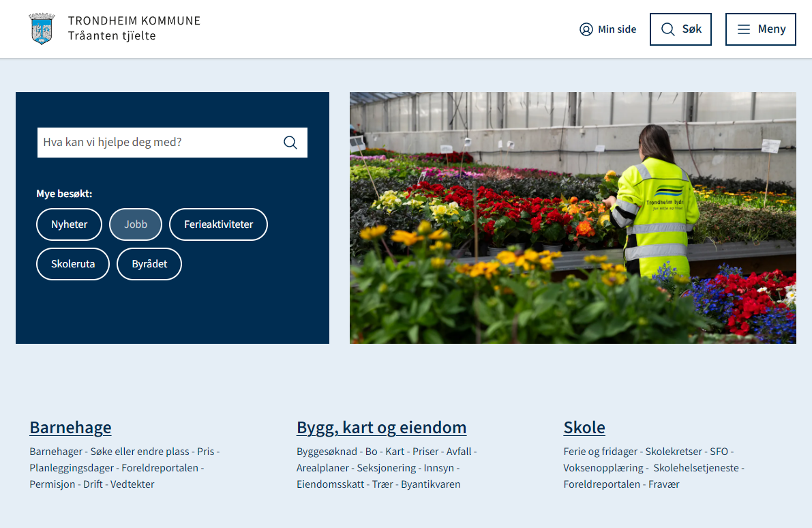
Task: Open the Fravær link
Action: (664, 484)
